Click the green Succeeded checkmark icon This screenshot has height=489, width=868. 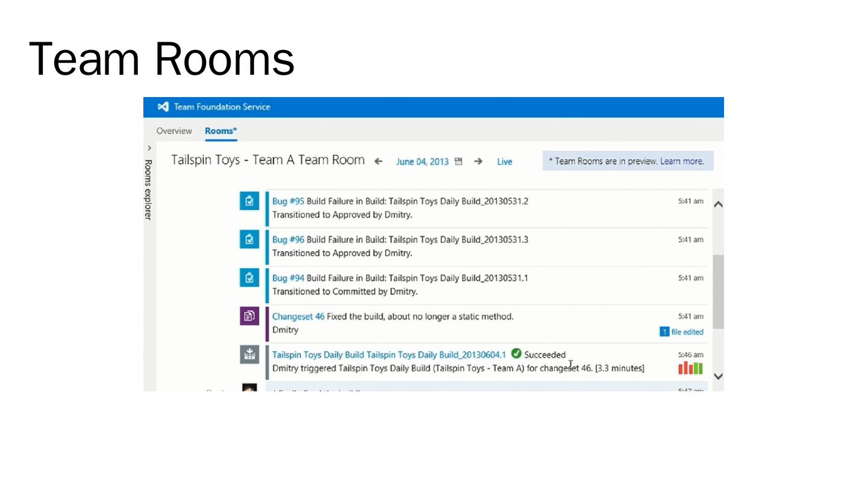(x=516, y=354)
